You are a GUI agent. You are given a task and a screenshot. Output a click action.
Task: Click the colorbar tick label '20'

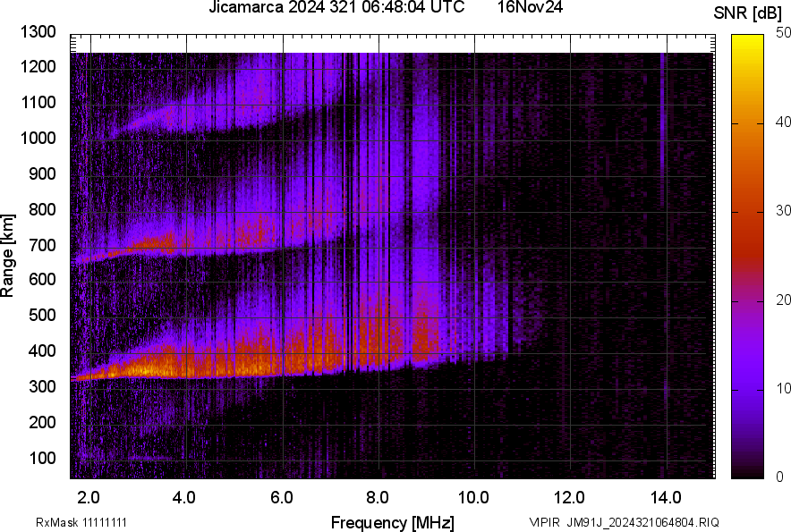(784, 300)
